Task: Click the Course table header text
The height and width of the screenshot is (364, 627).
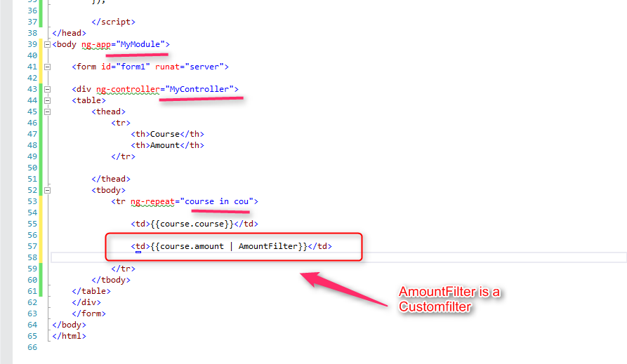Action: [x=165, y=134]
